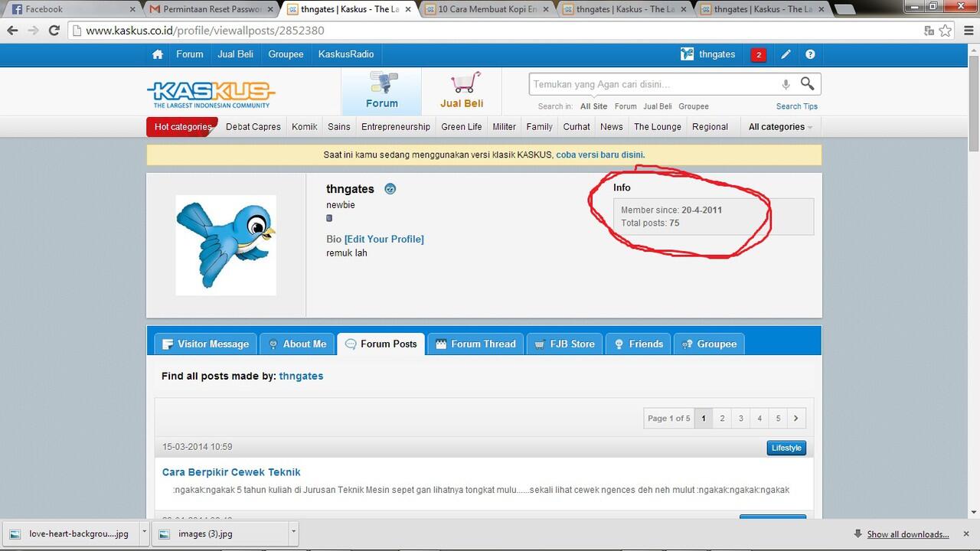Click the Edit Your Profile link
The image size is (980, 551).
[384, 240]
